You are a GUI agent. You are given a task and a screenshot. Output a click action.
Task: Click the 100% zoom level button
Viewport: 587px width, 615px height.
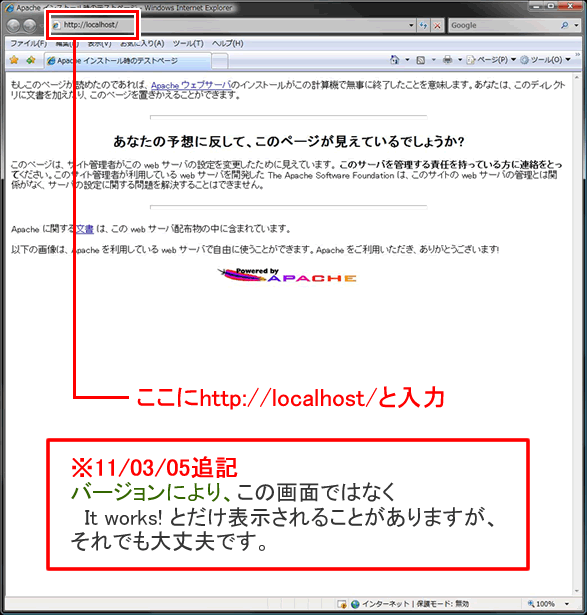tap(542, 604)
